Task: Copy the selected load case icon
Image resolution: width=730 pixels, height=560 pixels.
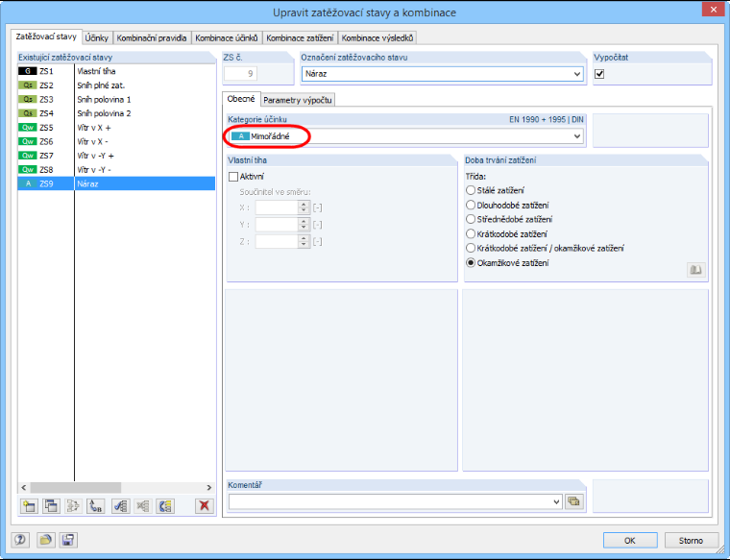Action: pyautogui.click(x=51, y=505)
